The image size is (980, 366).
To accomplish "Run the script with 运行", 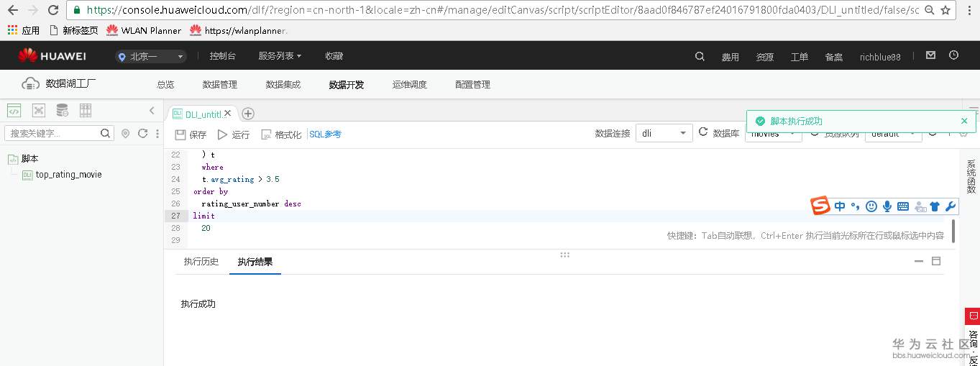I will [x=234, y=134].
